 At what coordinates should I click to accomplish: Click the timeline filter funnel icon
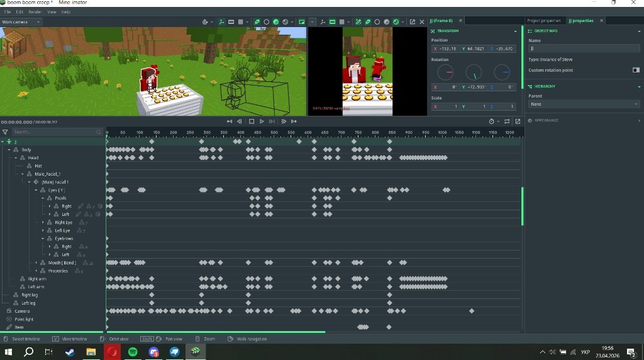5,132
